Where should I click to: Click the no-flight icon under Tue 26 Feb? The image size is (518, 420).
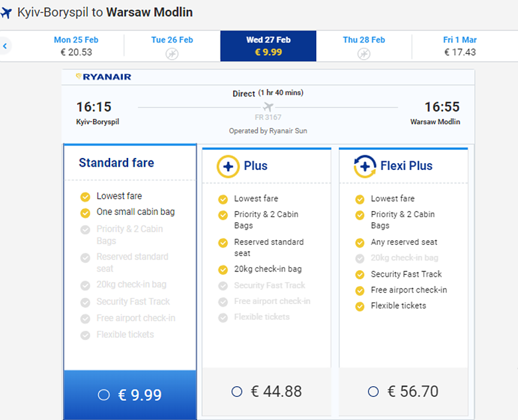click(172, 54)
